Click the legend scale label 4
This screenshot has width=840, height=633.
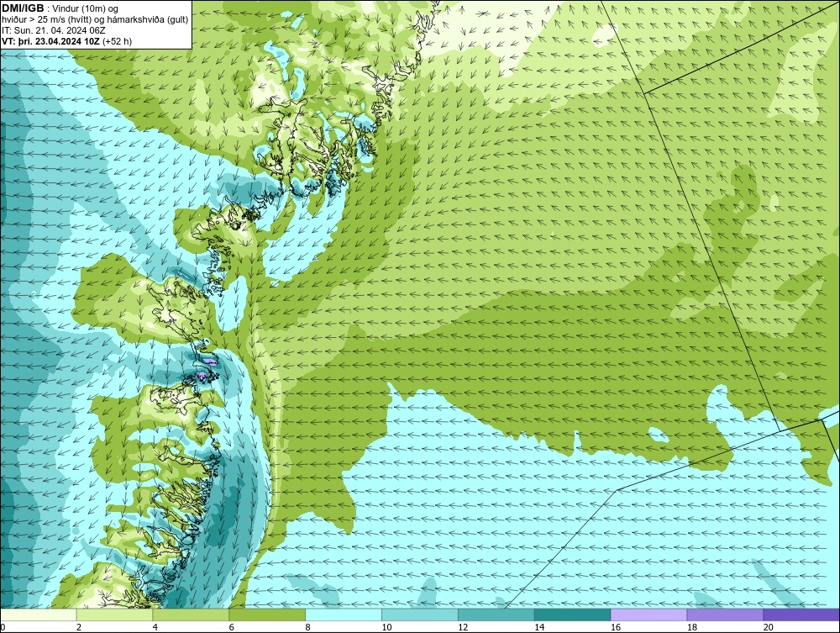click(x=155, y=627)
